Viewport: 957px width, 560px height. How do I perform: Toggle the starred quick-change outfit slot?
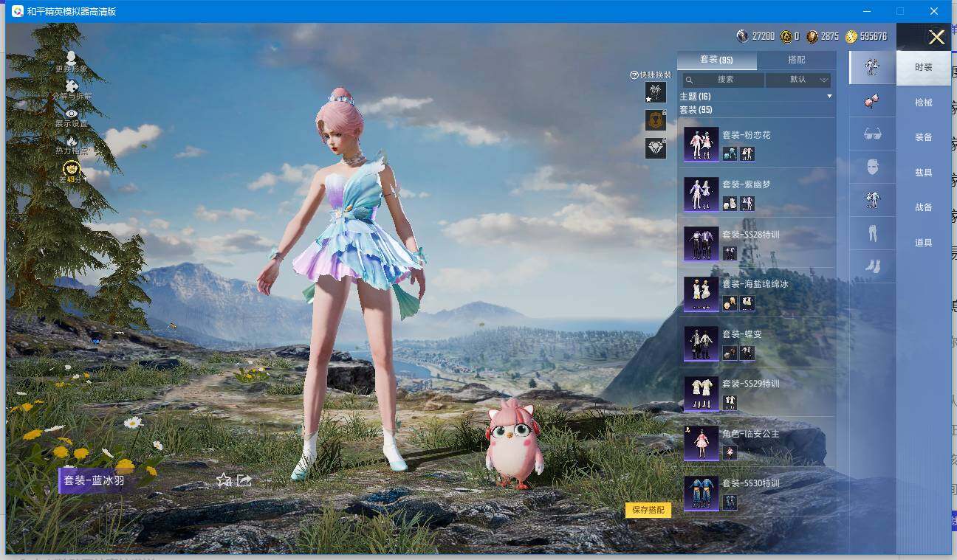(x=655, y=92)
